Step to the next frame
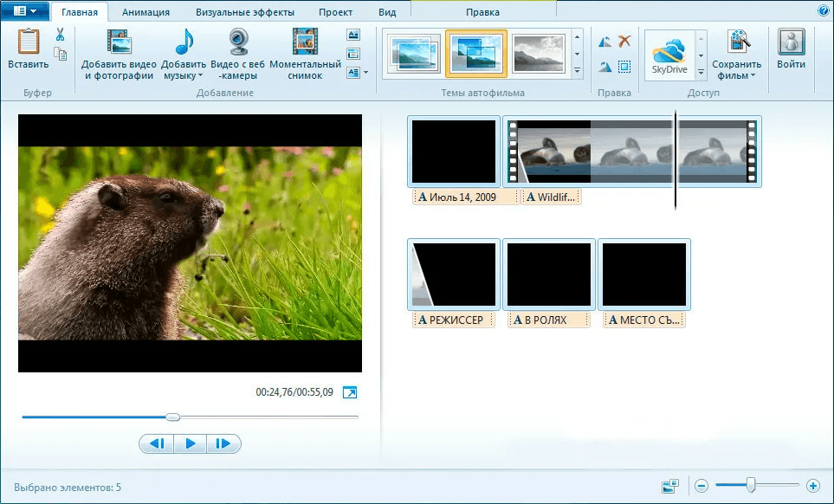 point(223,443)
